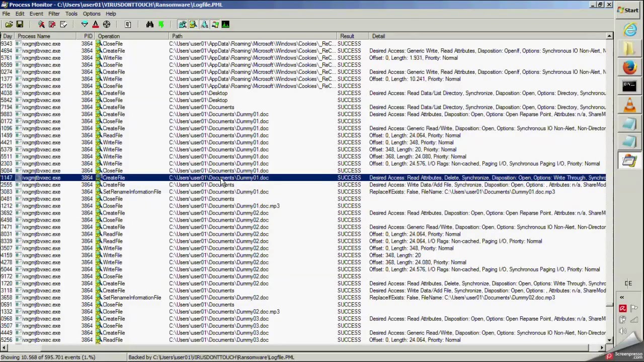Click the first C:\Users\user01\Desktop path row
This screenshot has height=362, width=644.
coord(198,93)
